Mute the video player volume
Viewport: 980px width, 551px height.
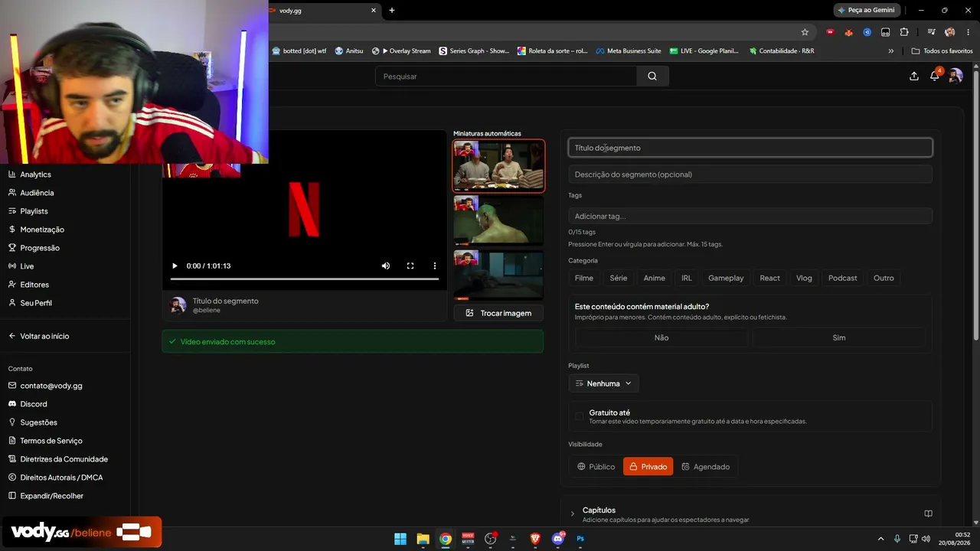[x=386, y=266]
